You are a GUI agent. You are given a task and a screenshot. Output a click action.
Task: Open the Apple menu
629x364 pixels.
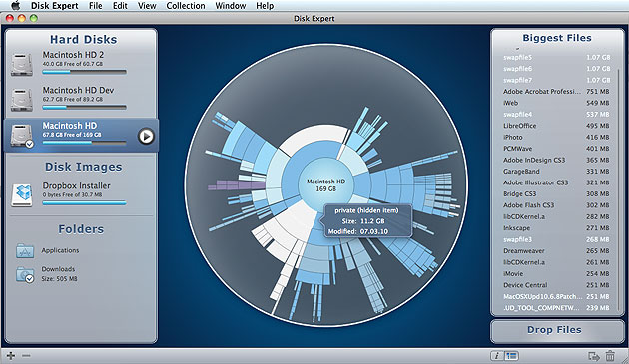(x=16, y=6)
